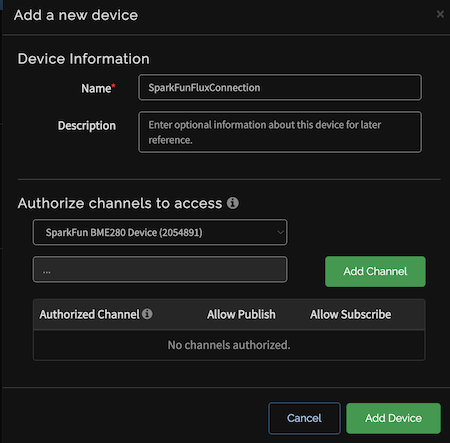Click the Add Device button
Viewport: 450px width, 443px height.
pos(393,418)
